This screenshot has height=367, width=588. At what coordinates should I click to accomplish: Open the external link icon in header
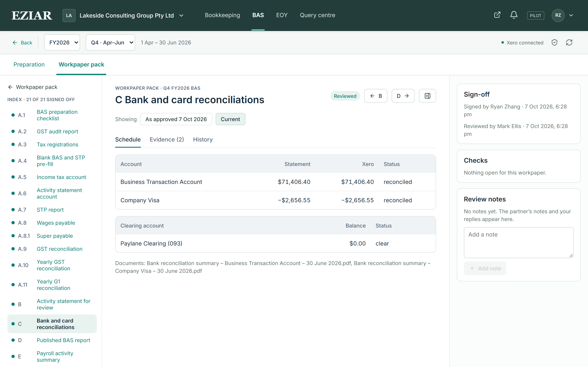click(497, 15)
